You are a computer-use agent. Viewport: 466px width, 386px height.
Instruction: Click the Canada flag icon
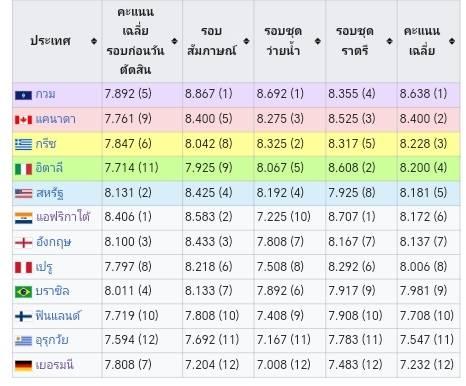[23, 120]
